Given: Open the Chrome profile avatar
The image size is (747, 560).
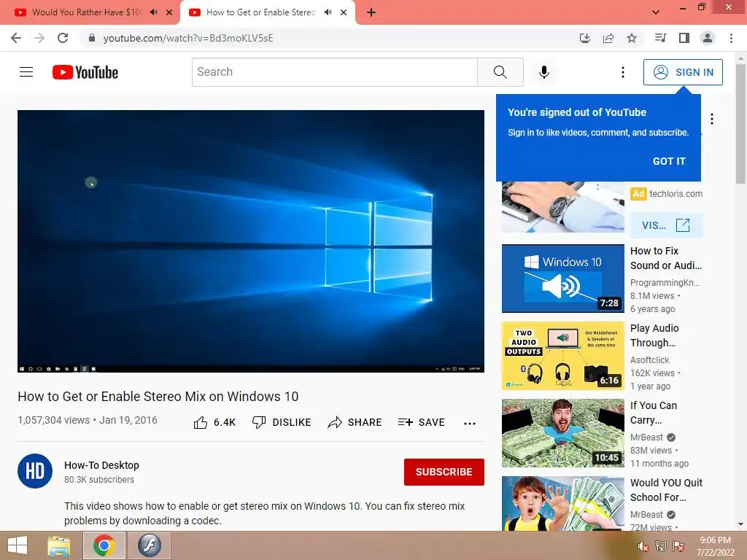Looking at the screenshot, I should pyautogui.click(x=708, y=38).
